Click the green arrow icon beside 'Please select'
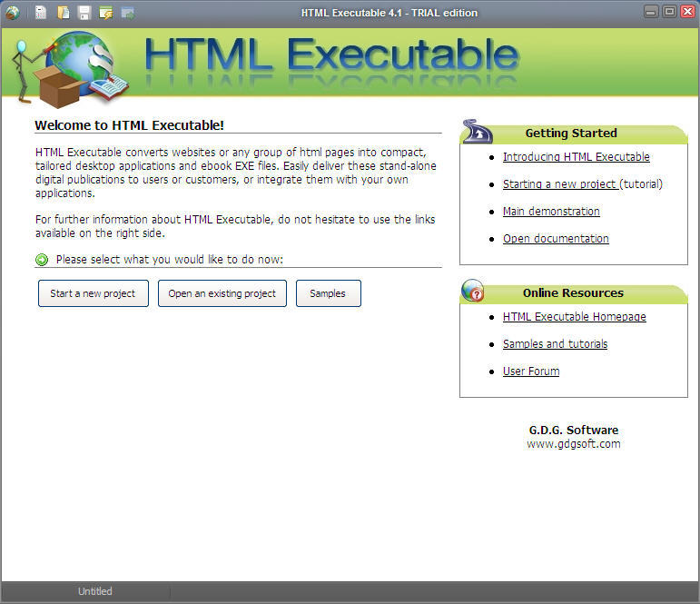Viewport: 700px width, 604px height. pos(42,260)
